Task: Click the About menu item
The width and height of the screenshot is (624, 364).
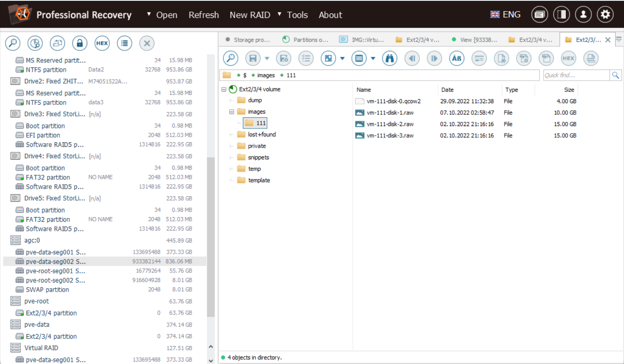Action: click(x=330, y=15)
